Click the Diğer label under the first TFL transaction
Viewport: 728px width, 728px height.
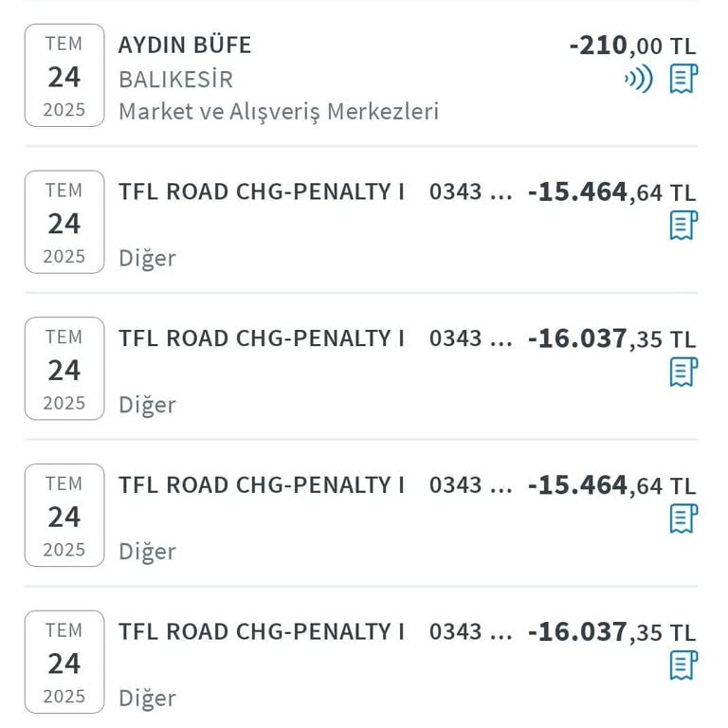pyautogui.click(x=147, y=258)
